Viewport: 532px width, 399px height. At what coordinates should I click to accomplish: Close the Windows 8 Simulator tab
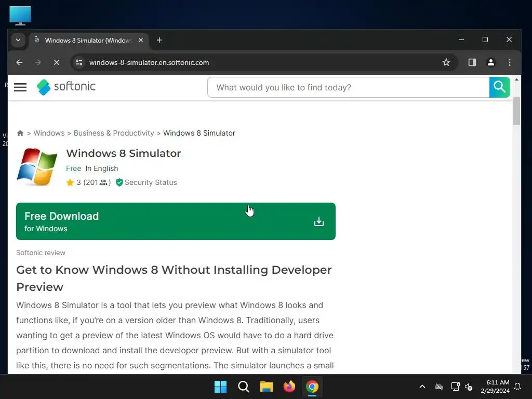(x=140, y=40)
